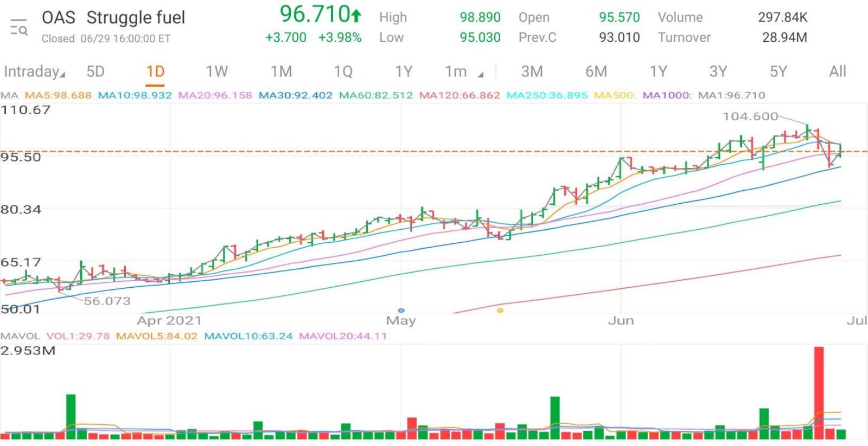Click the +3.98% percent change
The height and width of the screenshot is (446, 868).
coord(340,37)
